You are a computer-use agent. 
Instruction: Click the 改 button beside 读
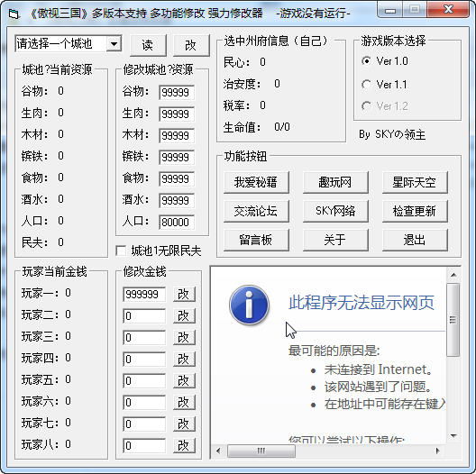[x=191, y=45]
